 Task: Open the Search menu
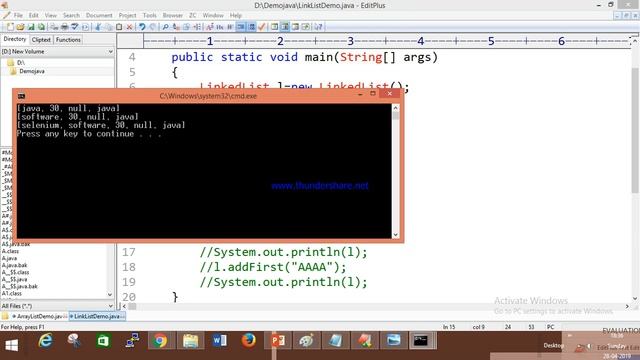71,16
